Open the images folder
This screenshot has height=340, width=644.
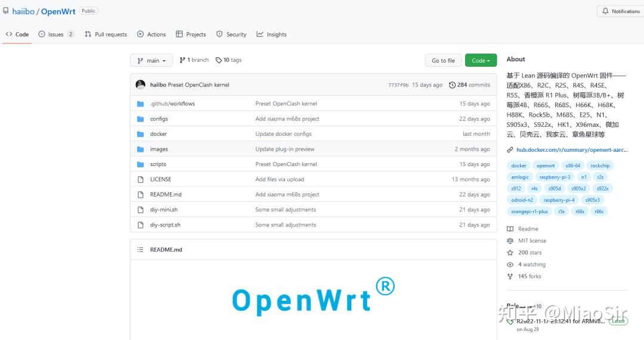(x=159, y=149)
